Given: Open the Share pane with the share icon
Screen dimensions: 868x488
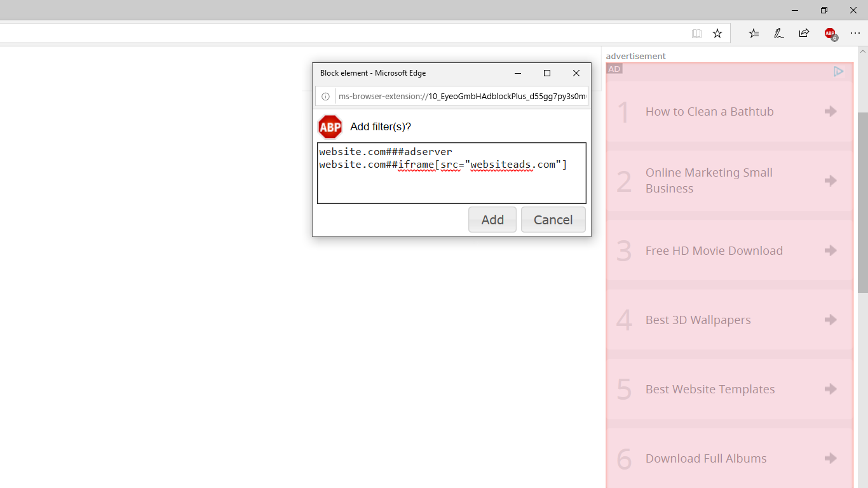Looking at the screenshot, I should pyautogui.click(x=804, y=33).
